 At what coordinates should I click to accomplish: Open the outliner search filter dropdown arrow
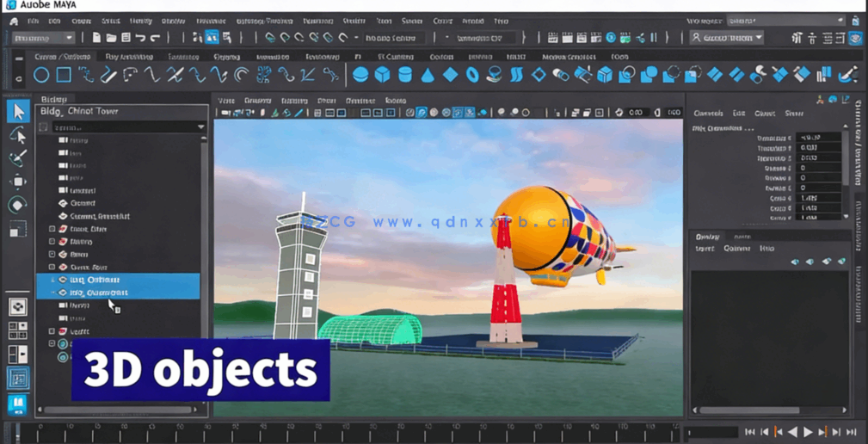pyautogui.click(x=201, y=126)
